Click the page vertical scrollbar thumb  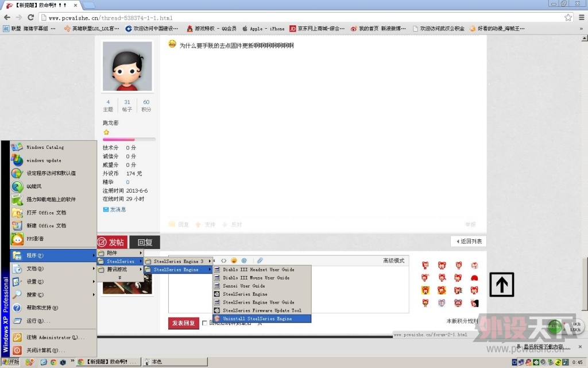[x=584, y=283]
